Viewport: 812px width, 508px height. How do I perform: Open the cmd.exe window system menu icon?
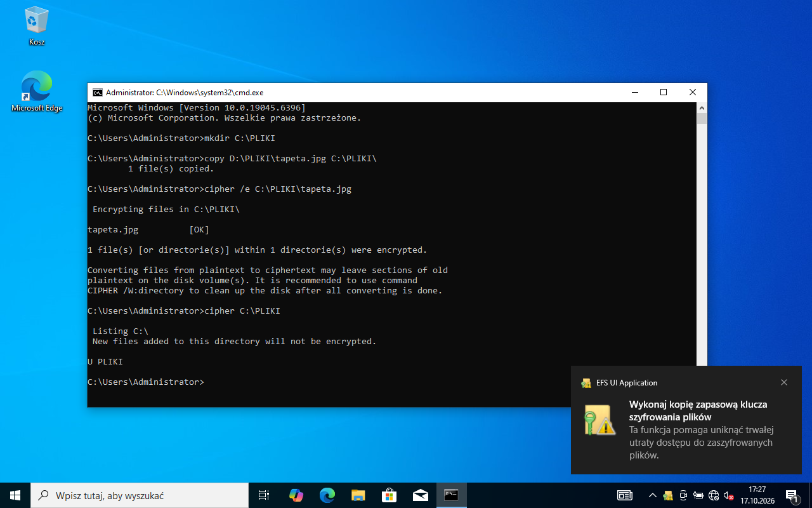tap(97, 93)
